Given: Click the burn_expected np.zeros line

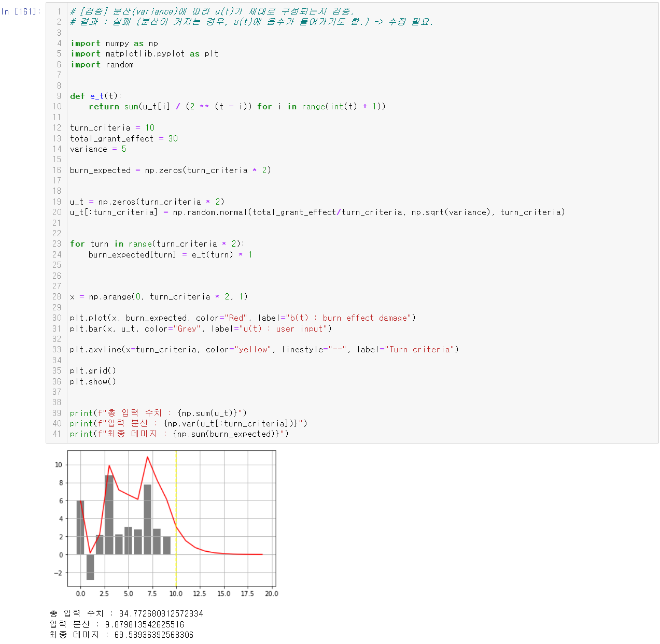Looking at the screenshot, I should coord(171,170).
